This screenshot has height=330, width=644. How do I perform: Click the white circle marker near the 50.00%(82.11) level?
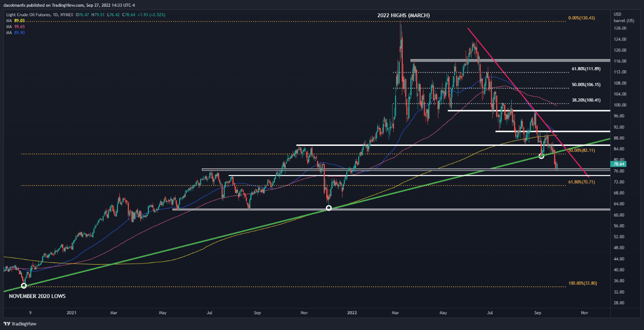coord(541,156)
